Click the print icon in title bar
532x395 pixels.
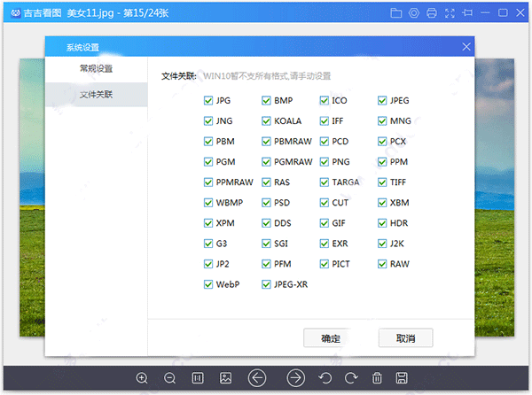[432, 13]
